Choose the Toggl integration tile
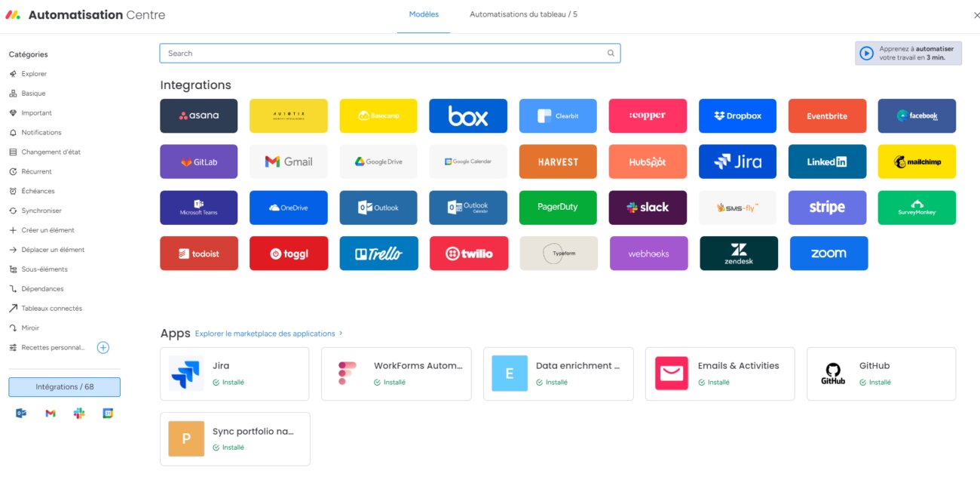The height and width of the screenshot is (492, 980). coord(289,254)
